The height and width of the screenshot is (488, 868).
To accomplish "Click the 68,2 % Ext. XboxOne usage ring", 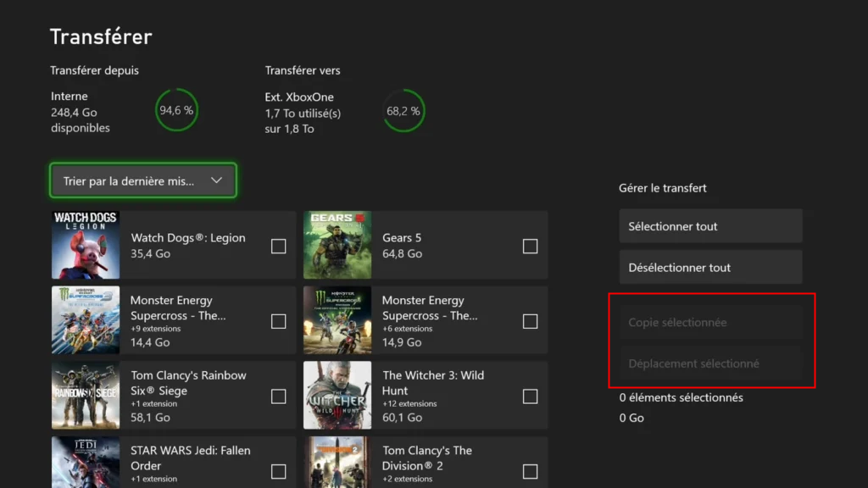I will pyautogui.click(x=403, y=110).
